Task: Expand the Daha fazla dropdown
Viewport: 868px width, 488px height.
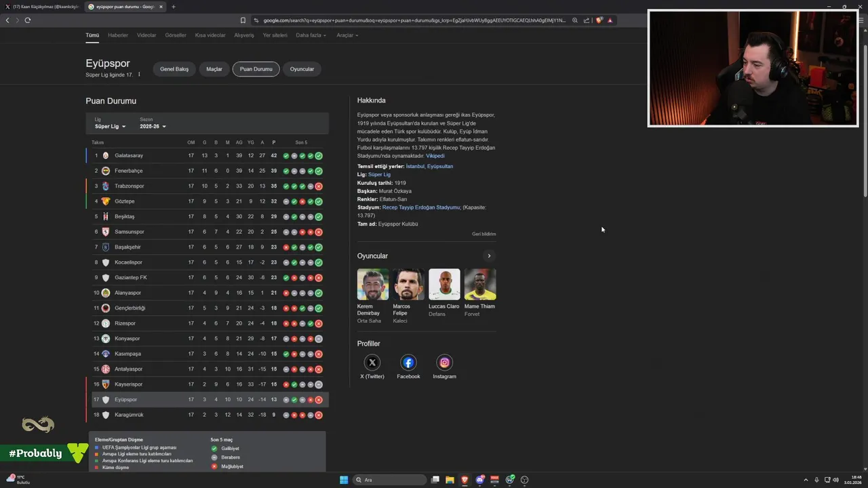Action: tap(311, 35)
